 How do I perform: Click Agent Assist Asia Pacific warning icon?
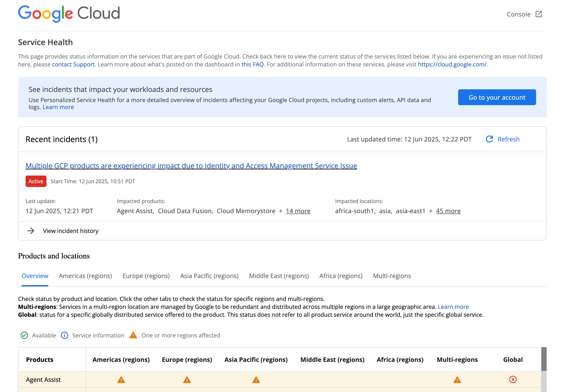(x=256, y=380)
